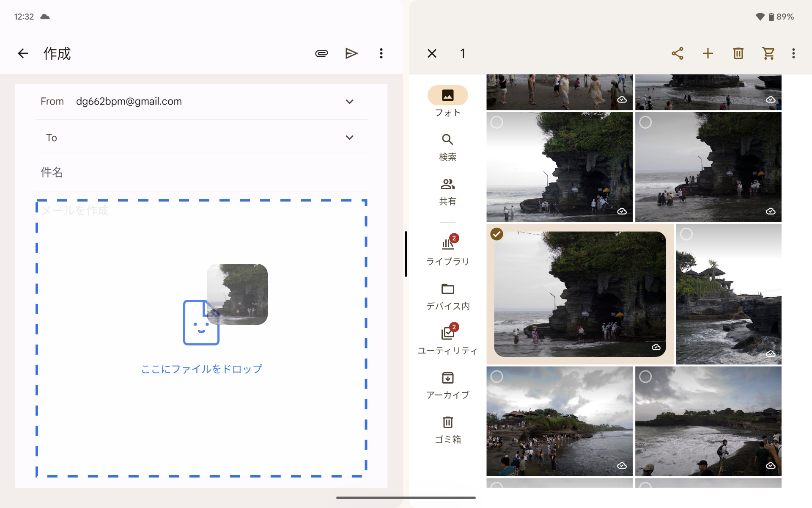Open the ゴミ箱 trash section

click(x=447, y=429)
